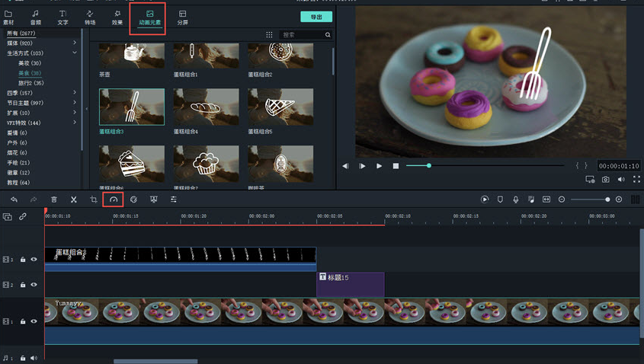Toggle visibility of track 2

(34, 285)
